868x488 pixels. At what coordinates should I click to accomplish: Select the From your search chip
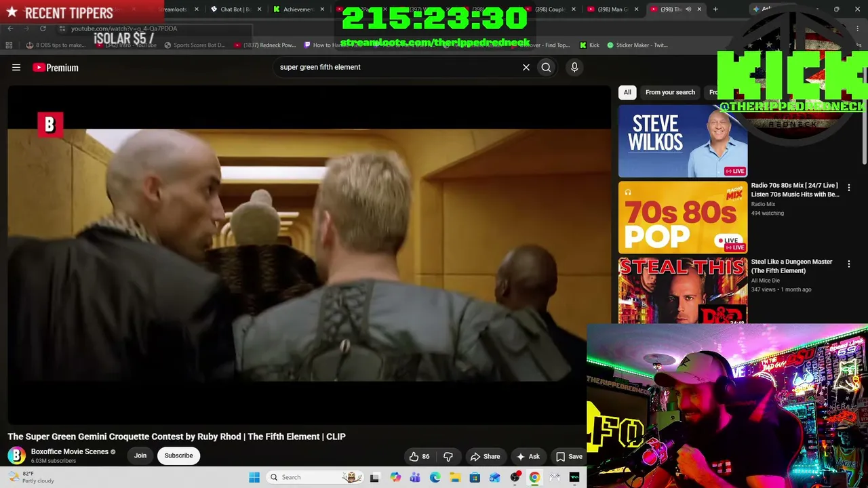tap(670, 92)
